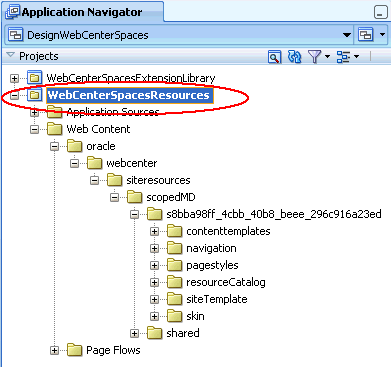
Task: Select the pagestyles folder label
Action: click(212, 265)
